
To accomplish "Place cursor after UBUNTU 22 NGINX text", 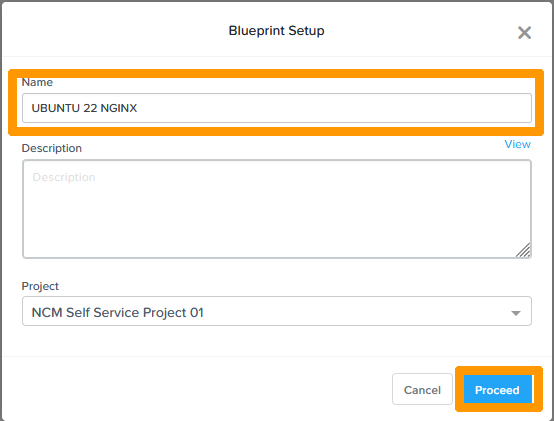I will [x=138, y=108].
